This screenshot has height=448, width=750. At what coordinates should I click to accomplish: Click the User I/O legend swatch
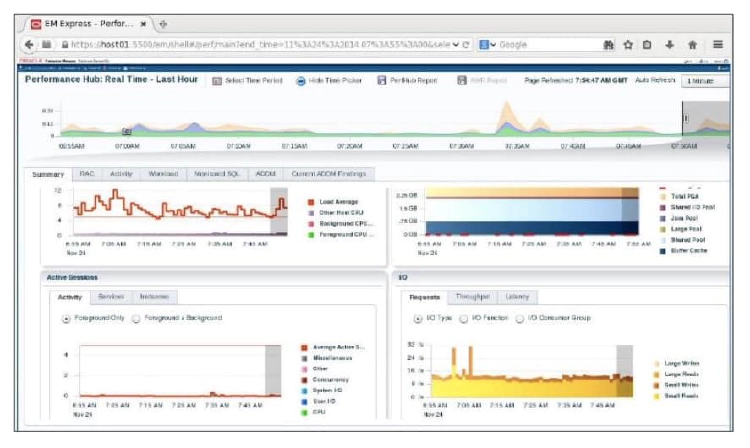[304, 402]
